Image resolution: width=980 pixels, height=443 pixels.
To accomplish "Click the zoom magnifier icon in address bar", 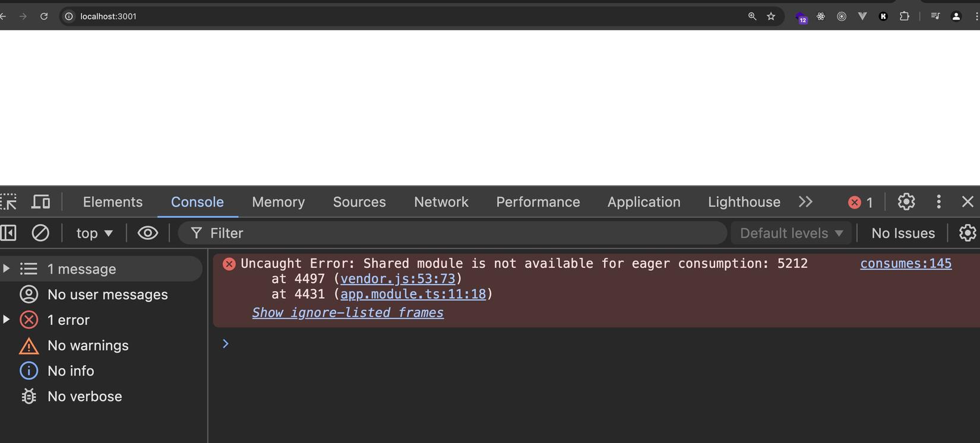I will pos(752,17).
